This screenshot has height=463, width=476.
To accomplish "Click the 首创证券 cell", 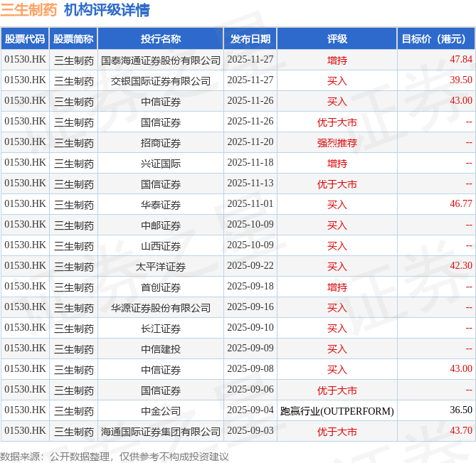I will pyautogui.click(x=161, y=287).
